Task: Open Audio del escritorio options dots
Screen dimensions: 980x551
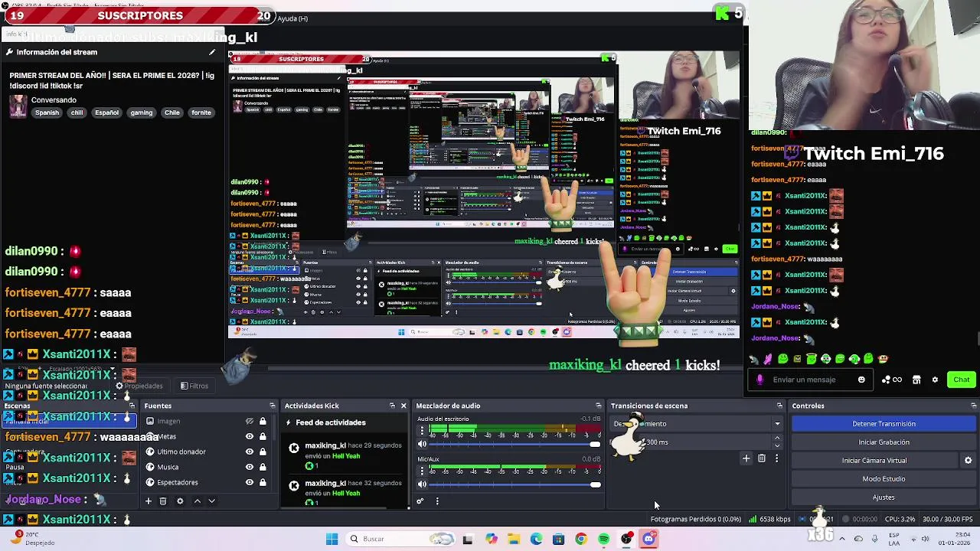Action: point(421,431)
